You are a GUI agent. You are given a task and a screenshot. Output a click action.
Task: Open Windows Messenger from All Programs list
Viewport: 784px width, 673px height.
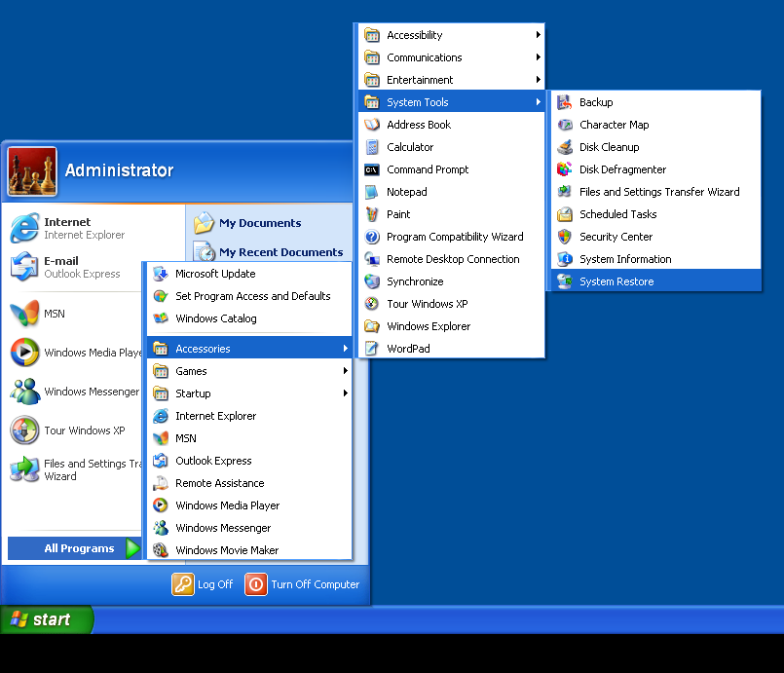coord(249,528)
